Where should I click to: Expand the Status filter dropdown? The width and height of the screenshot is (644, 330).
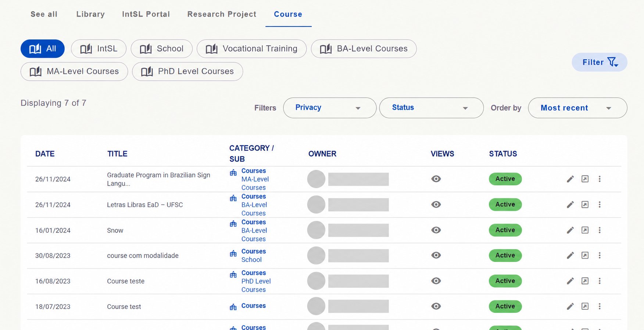tap(431, 108)
